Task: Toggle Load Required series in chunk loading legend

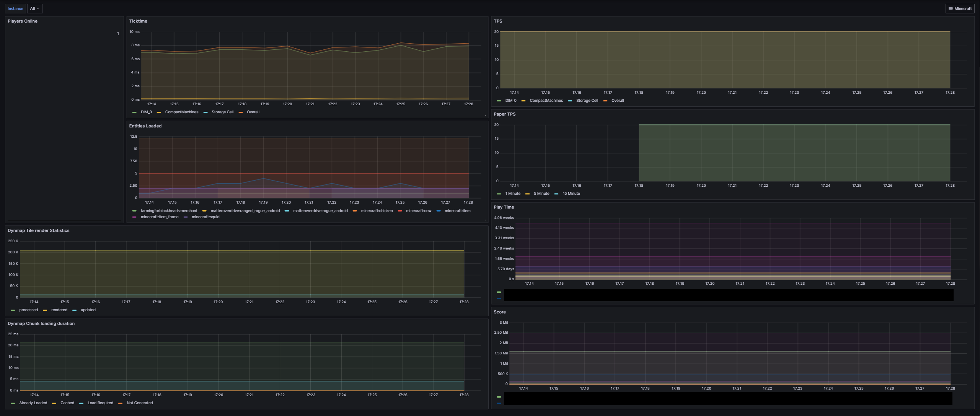Action: pyautogui.click(x=100, y=403)
